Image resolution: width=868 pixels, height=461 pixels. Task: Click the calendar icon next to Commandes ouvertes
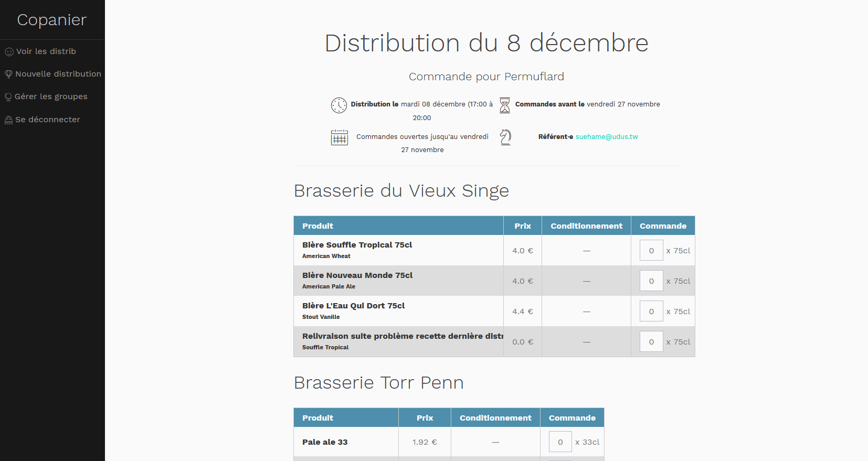[x=340, y=137]
